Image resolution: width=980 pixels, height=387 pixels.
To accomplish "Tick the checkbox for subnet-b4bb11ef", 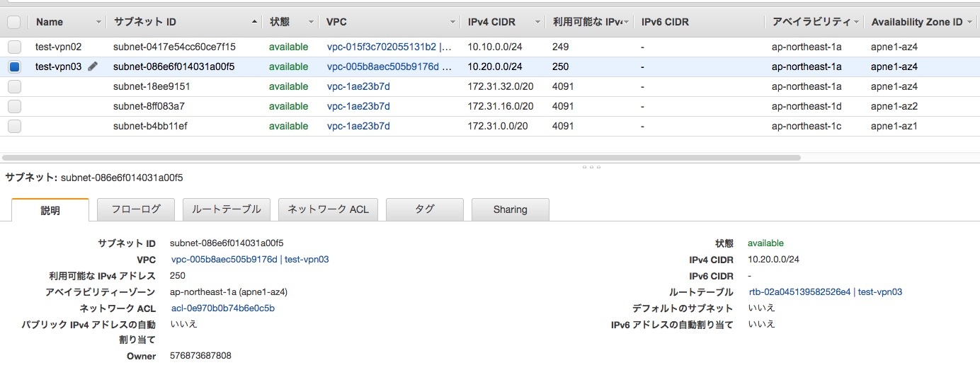I will tap(14, 126).
